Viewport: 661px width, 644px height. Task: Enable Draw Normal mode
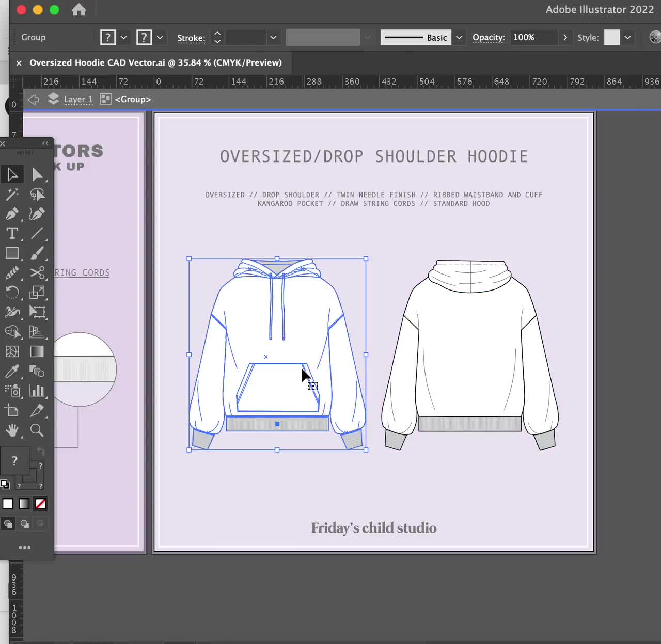coord(8,524)
